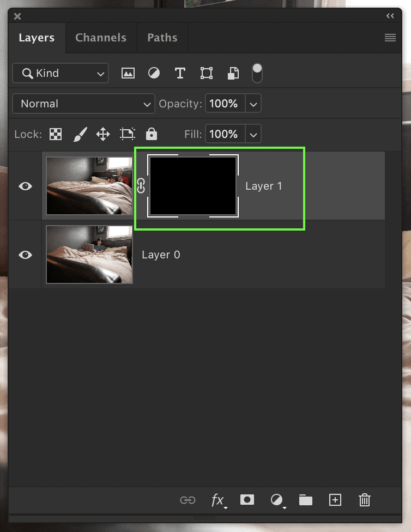Open the Normal blend mode dropdown
Image resolution: width=411 pixels, height=532 pixels.
pyautogui.click(x=83, y=104)
